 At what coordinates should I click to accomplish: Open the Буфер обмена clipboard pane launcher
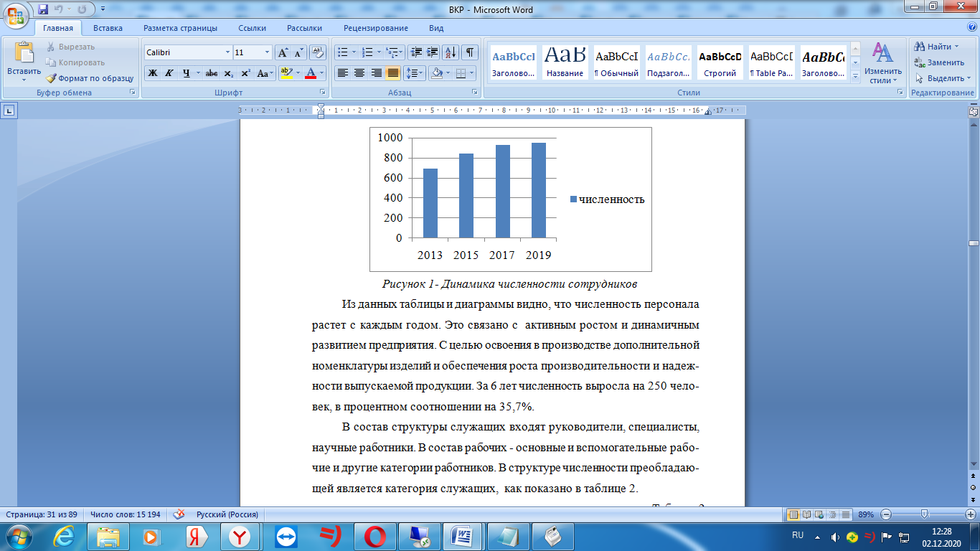(133, 93)
